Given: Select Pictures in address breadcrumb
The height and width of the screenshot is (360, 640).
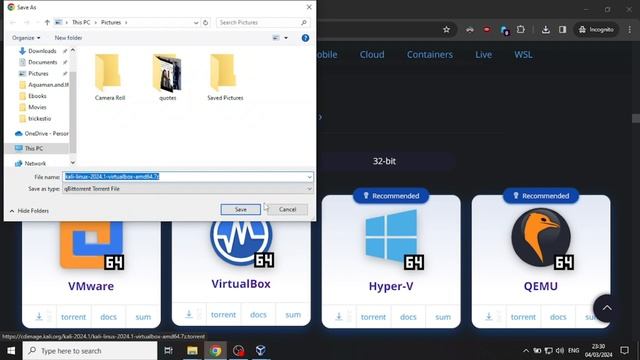Looking at the screenshot, I should tap(111, 22).
